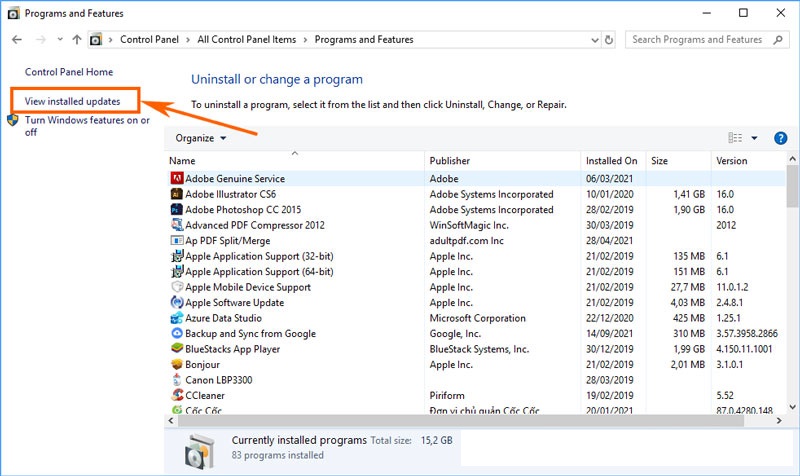This screenshot has width=800, height=476.
Task: Click the CCleaner program icon
Action: (177, 395)
